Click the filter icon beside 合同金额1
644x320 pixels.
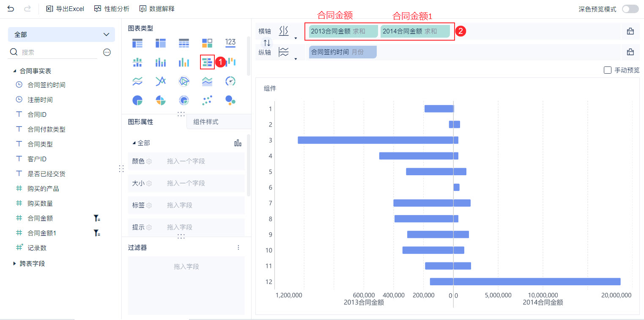coord(97,233)
